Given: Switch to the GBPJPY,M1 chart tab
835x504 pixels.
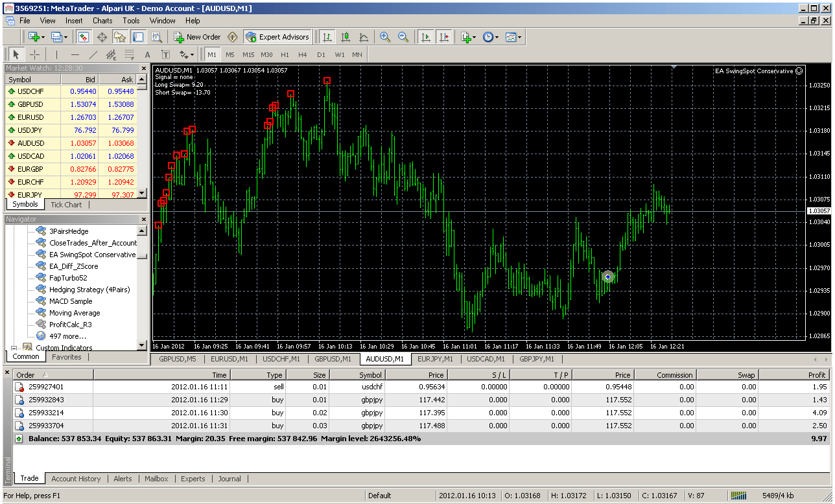Looking at the screenshot, I should (x=536, y=358).
